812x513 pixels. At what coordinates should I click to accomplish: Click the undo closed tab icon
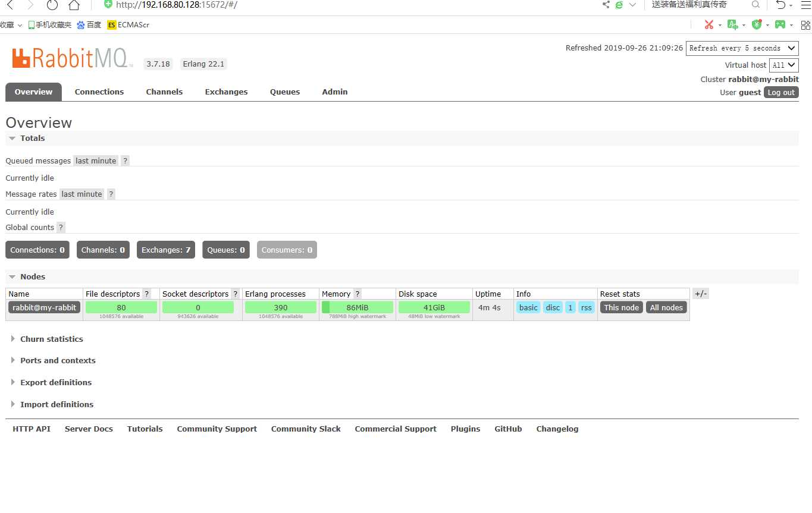[780, 5]
